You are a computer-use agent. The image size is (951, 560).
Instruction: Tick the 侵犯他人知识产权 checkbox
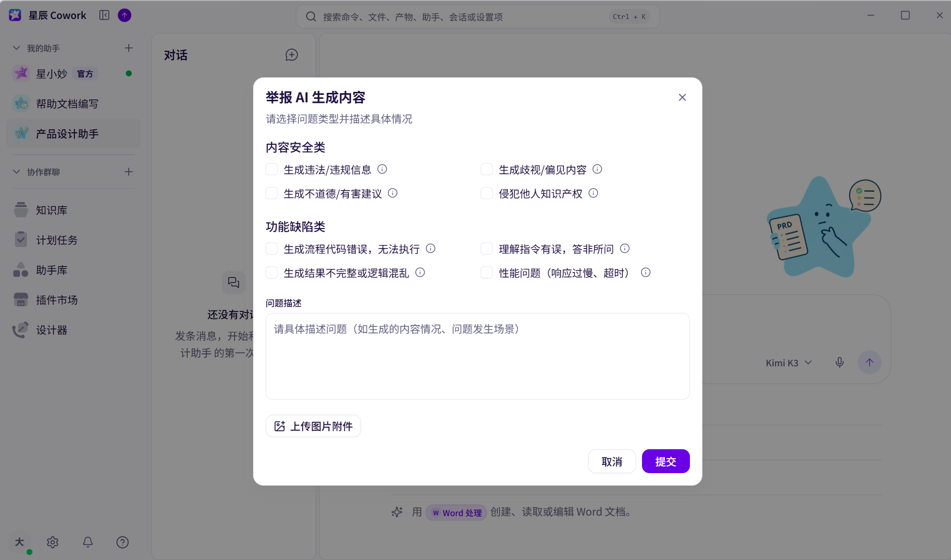pos(487,193)
